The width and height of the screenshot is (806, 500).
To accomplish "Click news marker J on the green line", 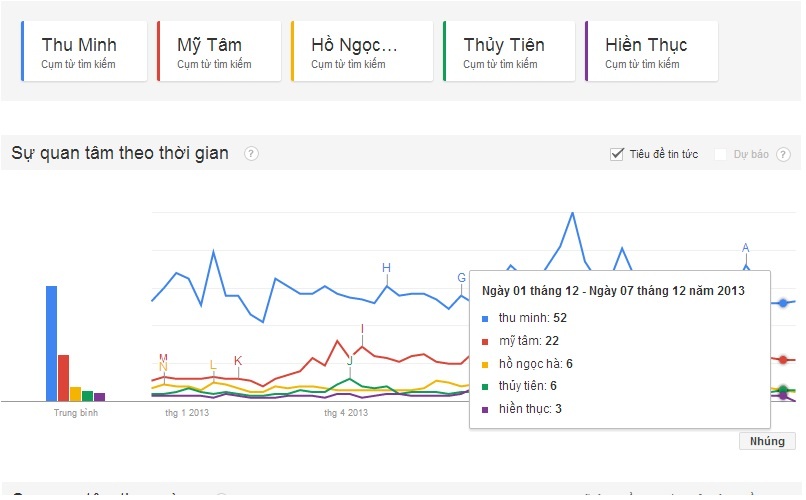I will [350, 361].
